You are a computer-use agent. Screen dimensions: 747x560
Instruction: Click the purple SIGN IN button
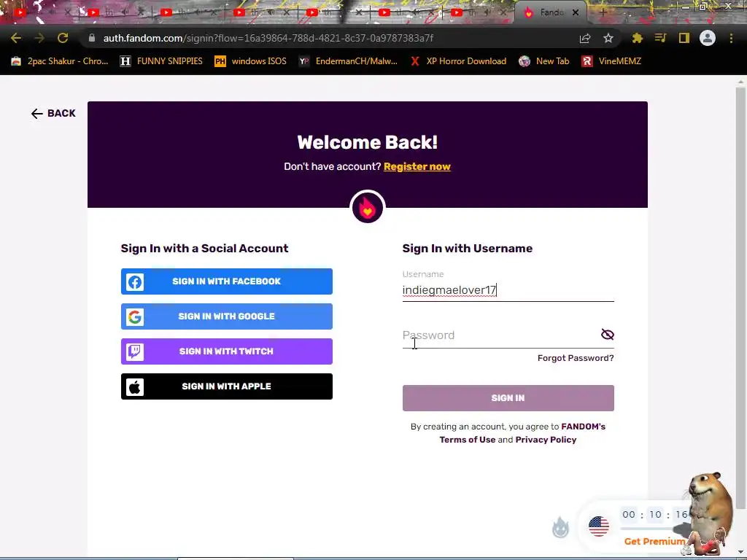508,398
